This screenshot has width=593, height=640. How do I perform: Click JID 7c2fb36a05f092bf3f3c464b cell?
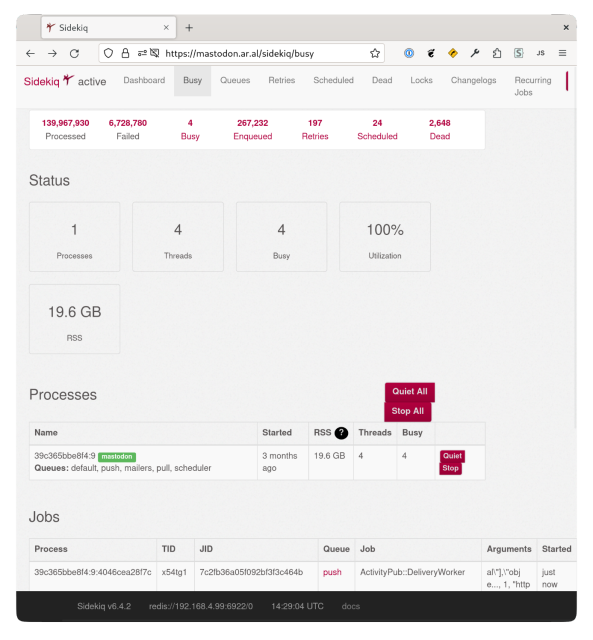click(x=256, y=576)
